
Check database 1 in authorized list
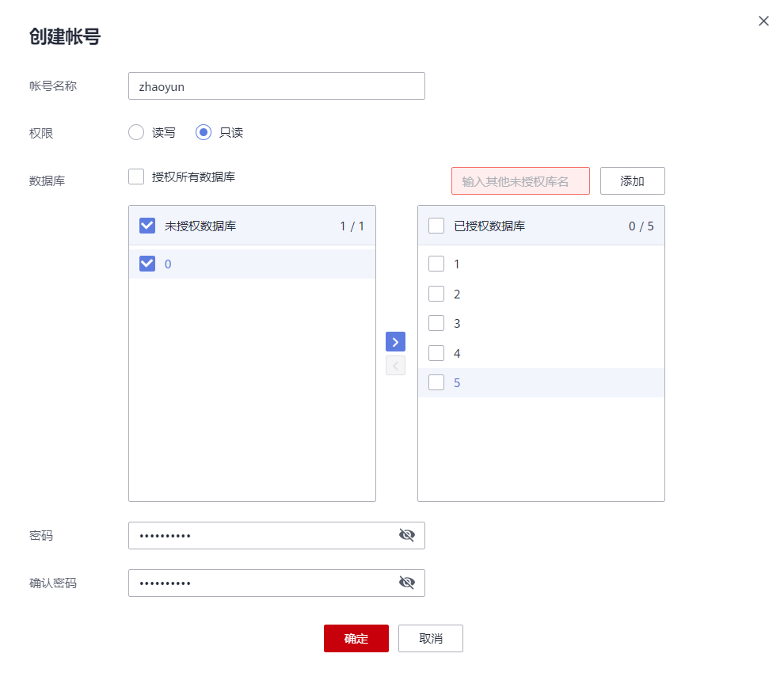coord(436,264)
